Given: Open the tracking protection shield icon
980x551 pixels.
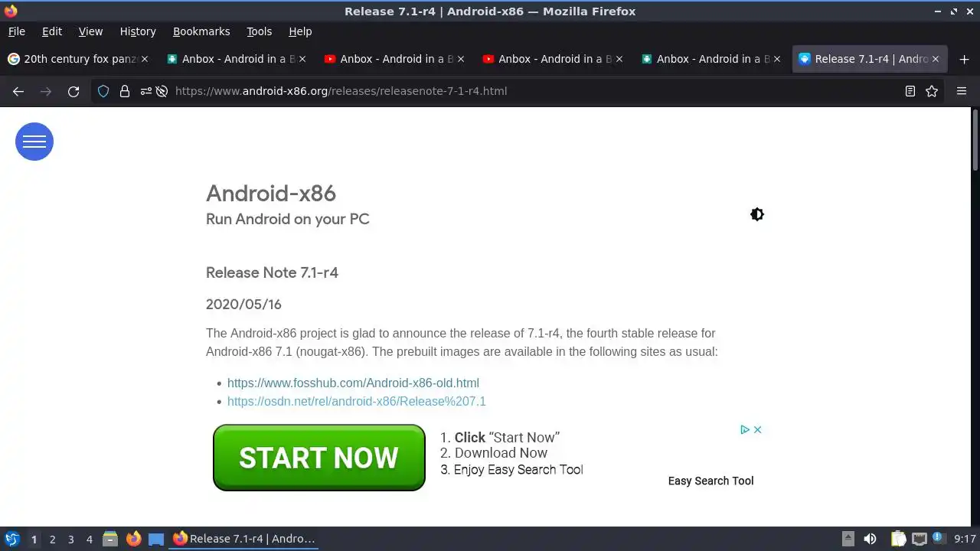Looking at the screenshot, I should [x=103, y=91].
